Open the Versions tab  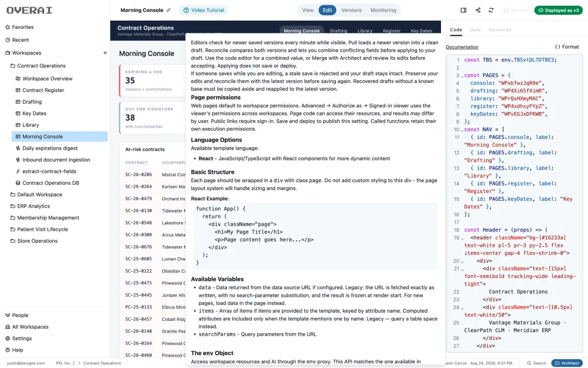pos(352,10)
